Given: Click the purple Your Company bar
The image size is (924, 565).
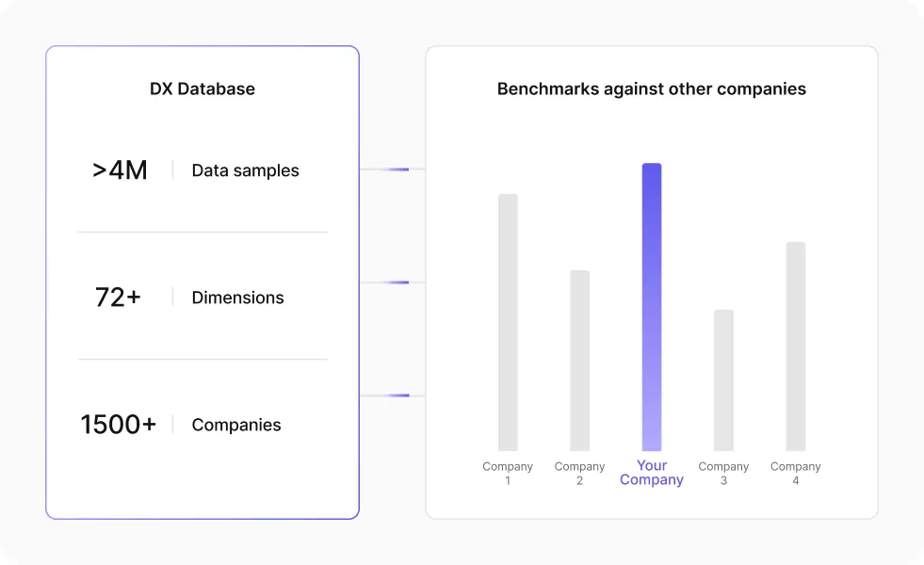Looking at the screenshot, I should click(652, 307).
